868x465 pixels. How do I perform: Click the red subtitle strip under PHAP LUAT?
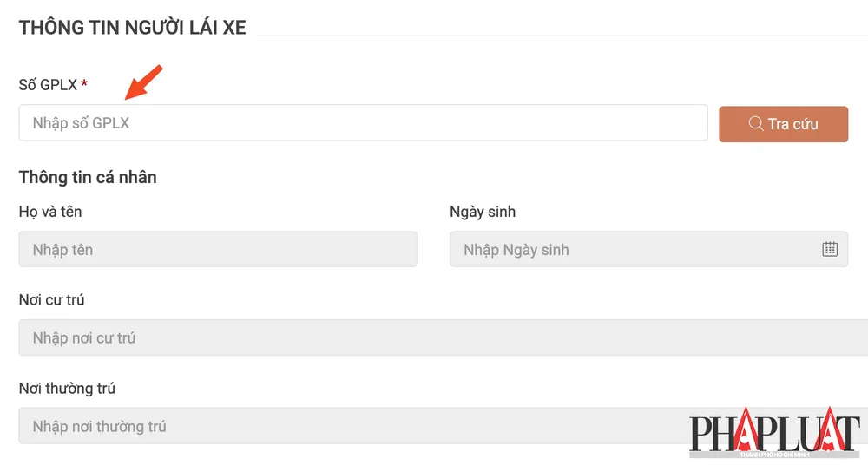[774, 454]
